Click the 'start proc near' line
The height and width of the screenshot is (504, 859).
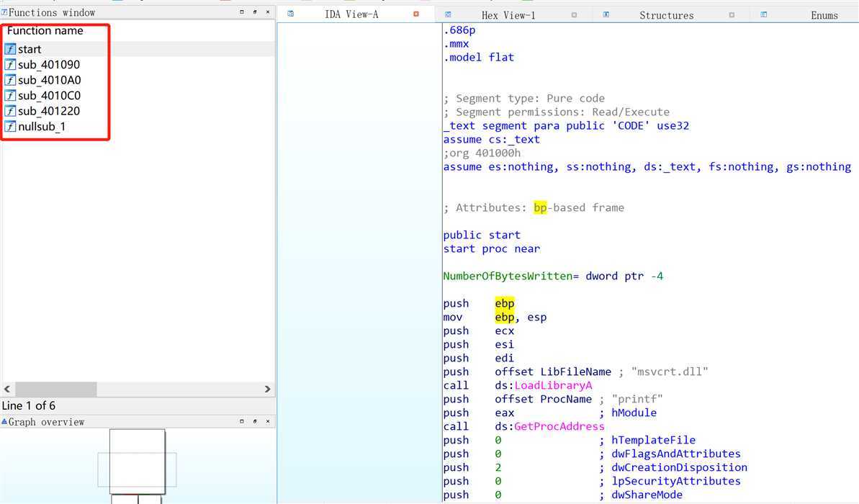[491, 248]
